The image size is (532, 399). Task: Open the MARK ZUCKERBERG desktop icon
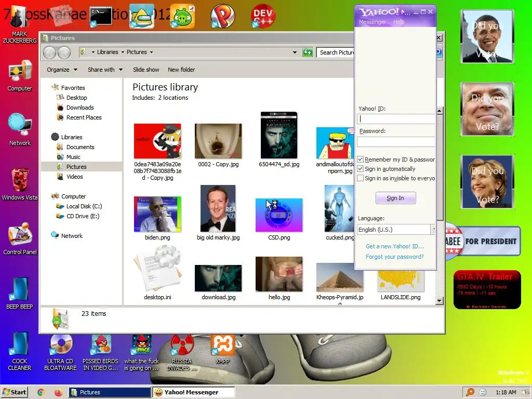pos(19,24)
